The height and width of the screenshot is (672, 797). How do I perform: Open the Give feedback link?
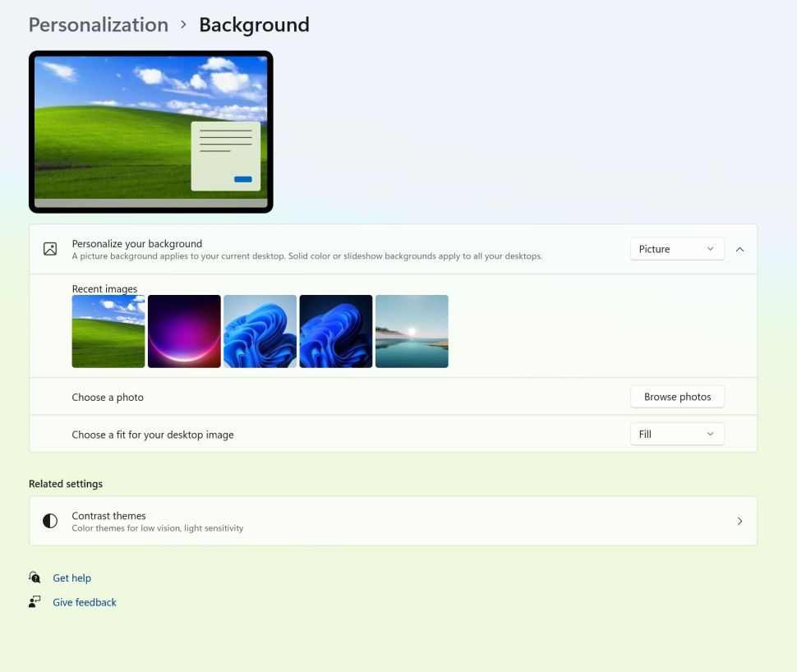85,602
